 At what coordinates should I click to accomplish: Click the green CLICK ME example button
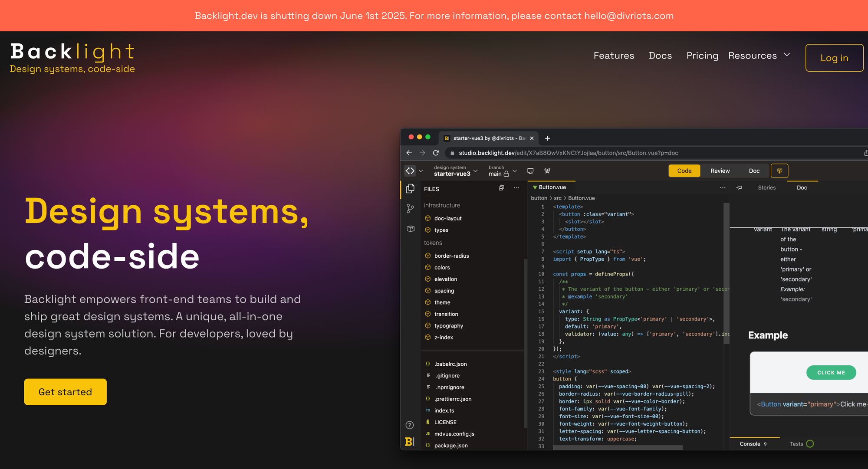click(x=831, y=372)
